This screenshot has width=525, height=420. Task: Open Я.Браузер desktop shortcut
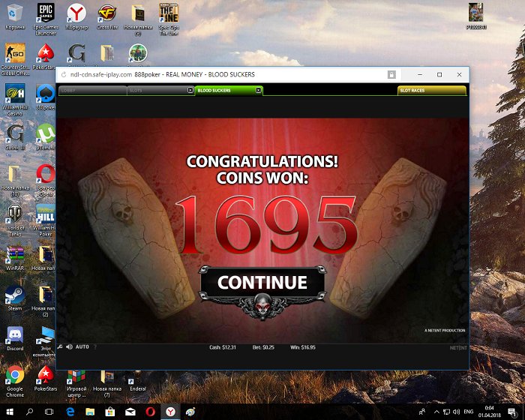tap(76, 16)
